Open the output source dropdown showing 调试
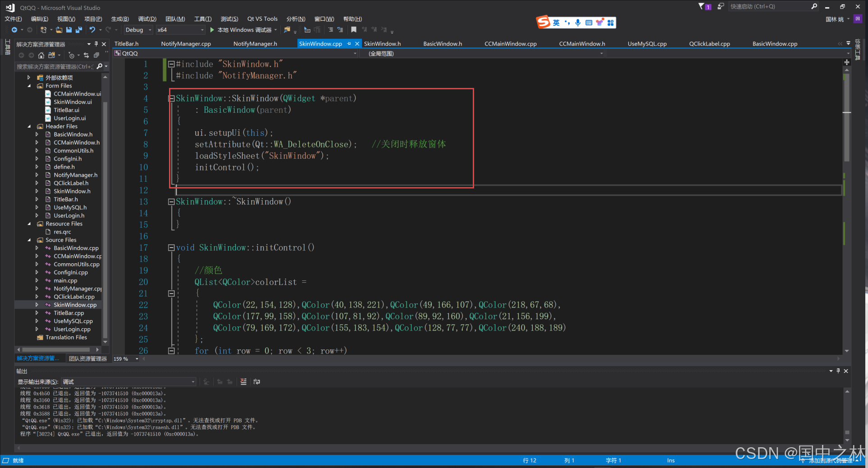The height and width of the screenshot is (468, 868). [x=128, y=382]
